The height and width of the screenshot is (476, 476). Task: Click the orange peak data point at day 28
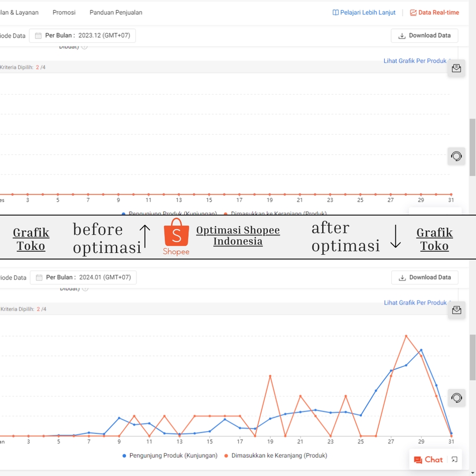point(406,336)
